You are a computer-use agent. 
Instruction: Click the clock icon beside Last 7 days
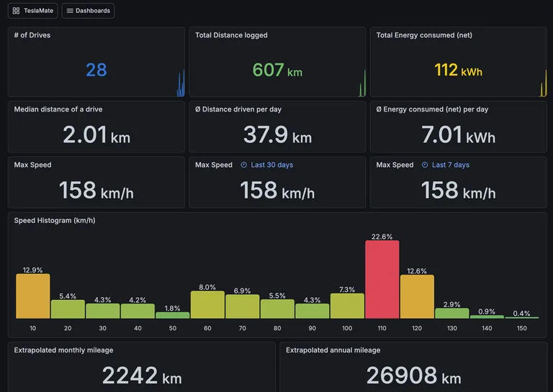coord(425,165)
